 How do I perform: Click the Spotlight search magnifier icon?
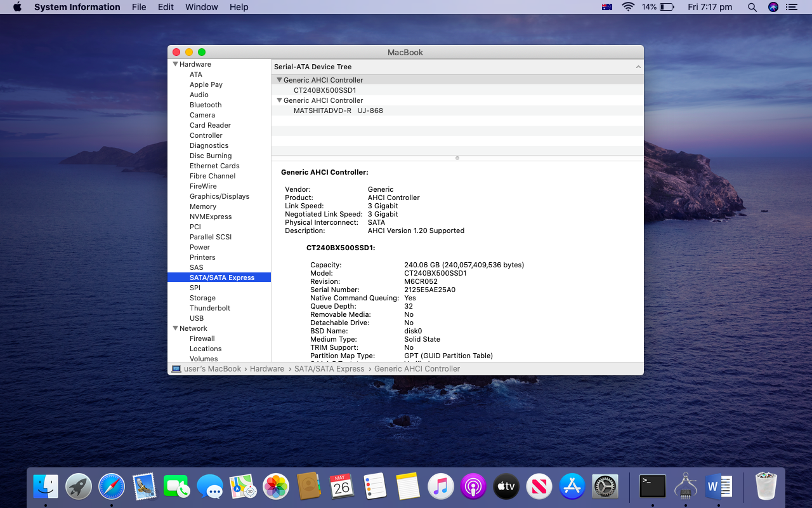coord(752,7)
